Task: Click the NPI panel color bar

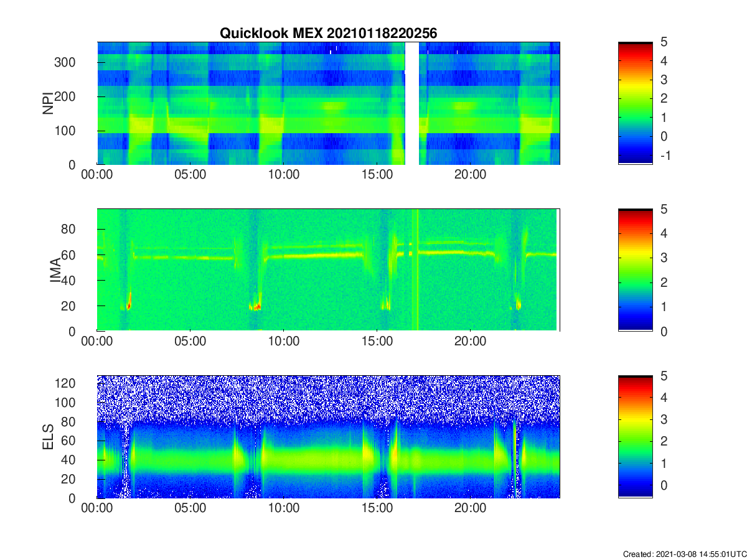Action: tap(636, 103)
